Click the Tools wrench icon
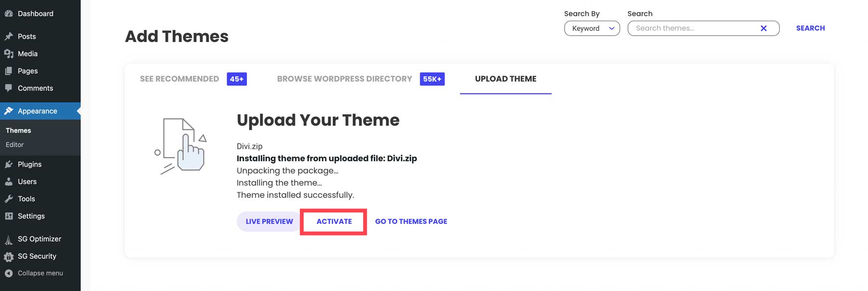The image size is (868, 291). pos(9,199)
